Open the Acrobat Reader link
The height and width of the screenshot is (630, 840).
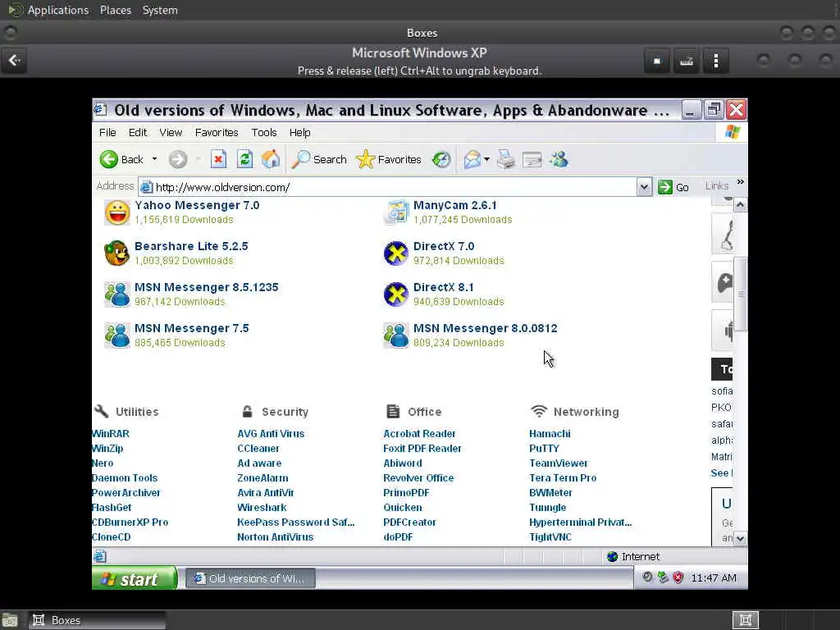click(x=419, y=433)
